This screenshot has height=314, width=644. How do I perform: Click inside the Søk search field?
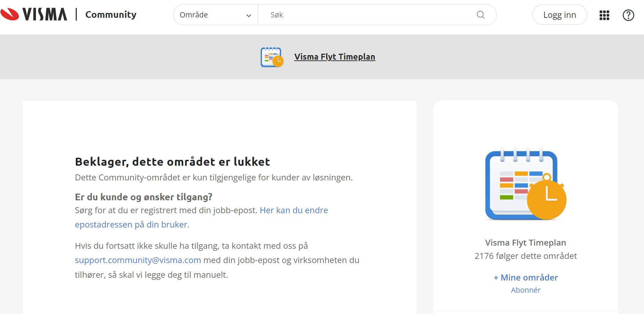click(349, 15)
